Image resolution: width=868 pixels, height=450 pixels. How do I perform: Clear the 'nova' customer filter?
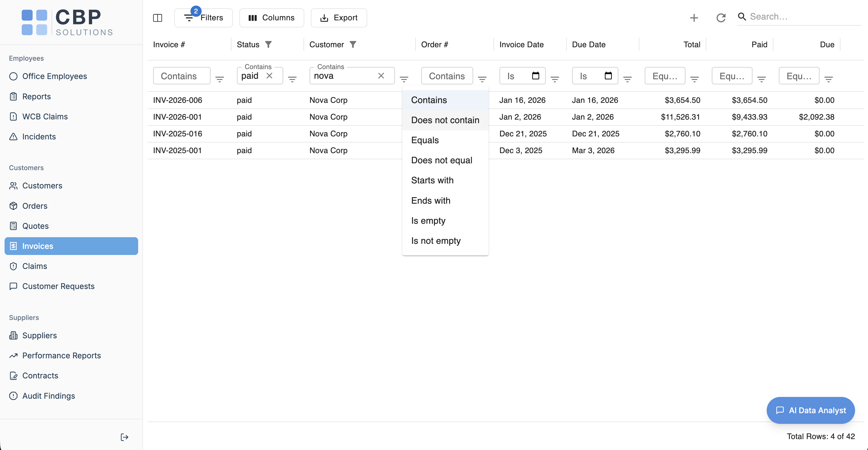click(x=381, y=76)
